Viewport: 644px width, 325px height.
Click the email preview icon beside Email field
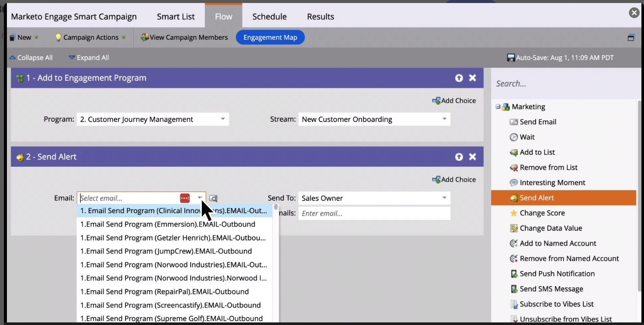tap(213, 199)
